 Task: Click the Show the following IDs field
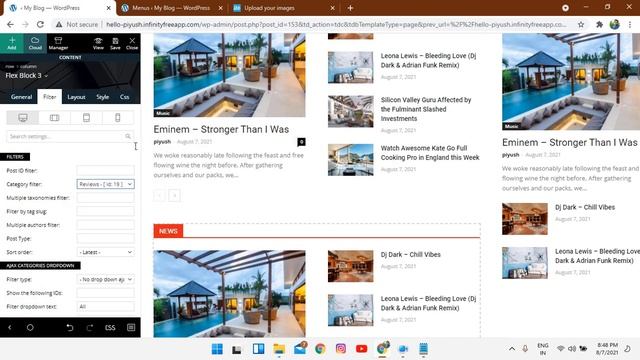pos(105,293)
